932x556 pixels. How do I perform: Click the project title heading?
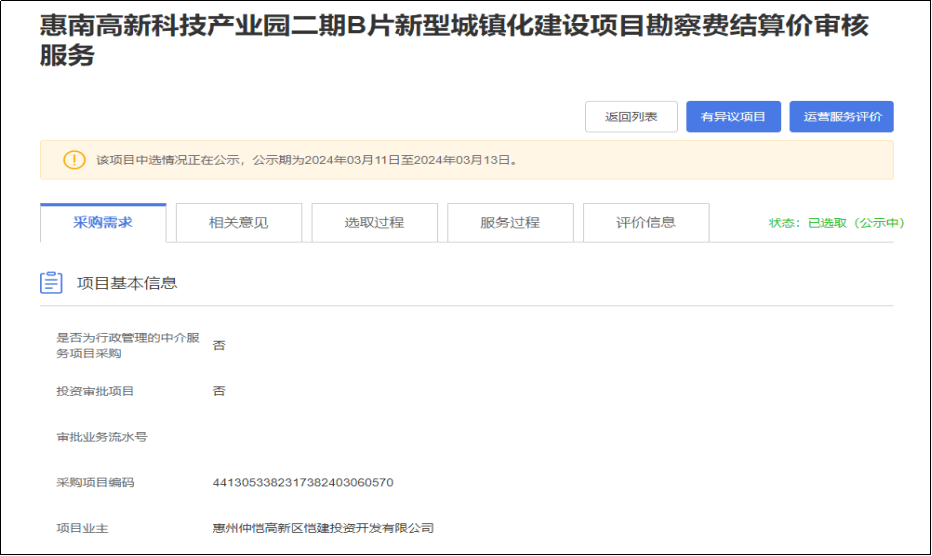pos(454,41)
